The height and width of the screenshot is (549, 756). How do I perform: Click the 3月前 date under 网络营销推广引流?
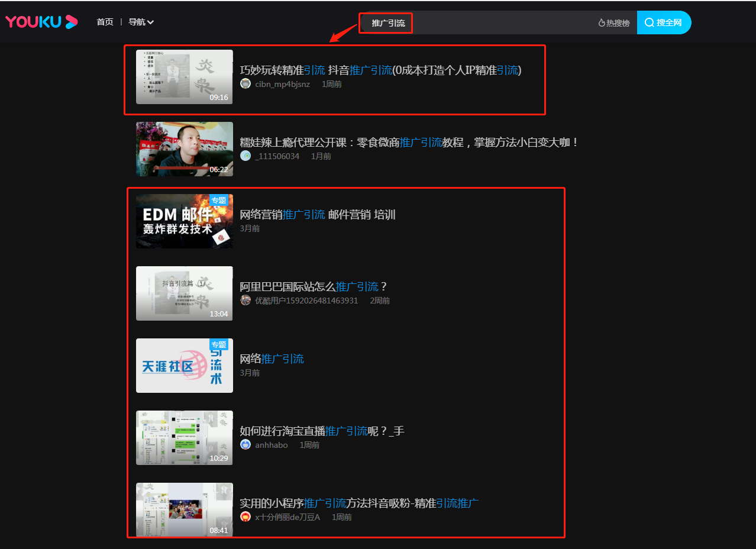tap(250, 228)
